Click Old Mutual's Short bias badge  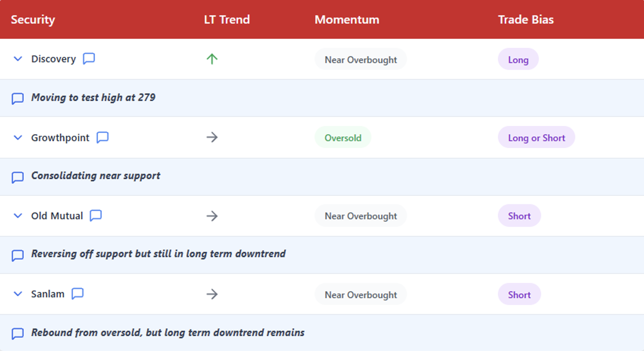pos(519,216)
